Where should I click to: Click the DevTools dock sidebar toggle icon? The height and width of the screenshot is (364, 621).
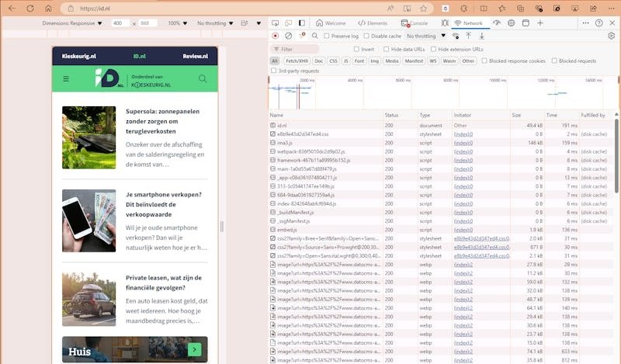302,23
